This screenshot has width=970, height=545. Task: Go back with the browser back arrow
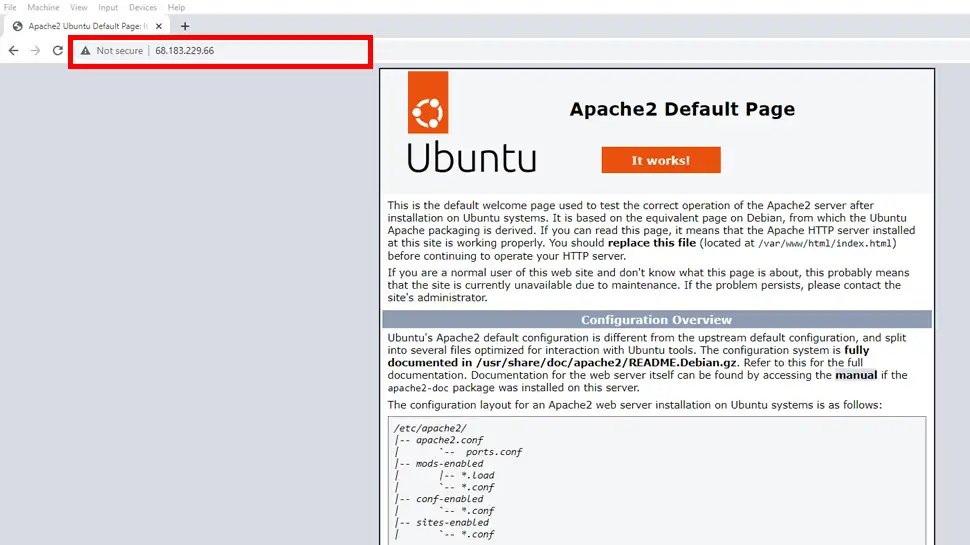[14, 51]
